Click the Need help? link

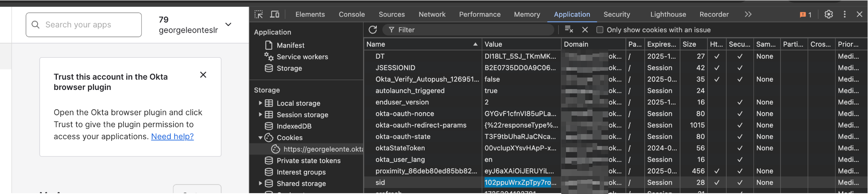click(x=172, y=136)
